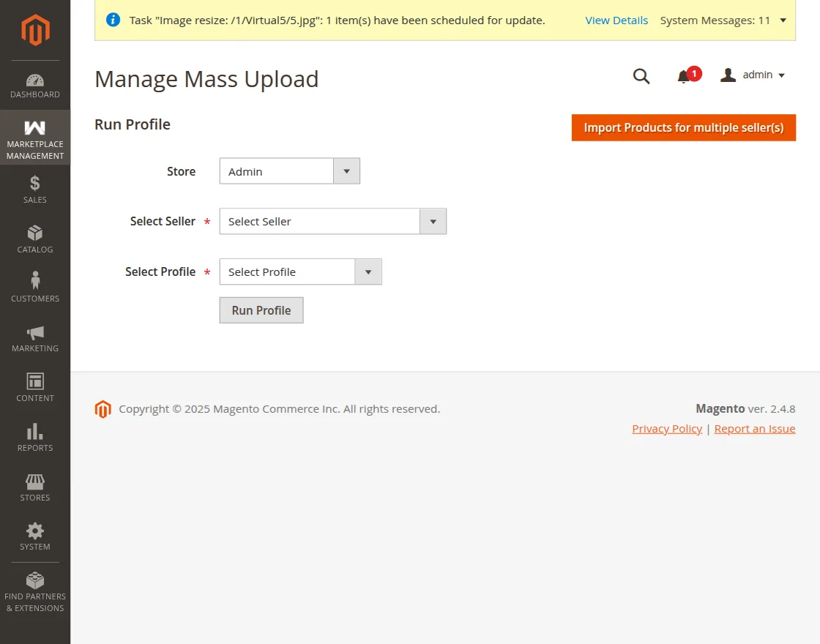
Task: Click the Select Seller field label
Action: 163,221
